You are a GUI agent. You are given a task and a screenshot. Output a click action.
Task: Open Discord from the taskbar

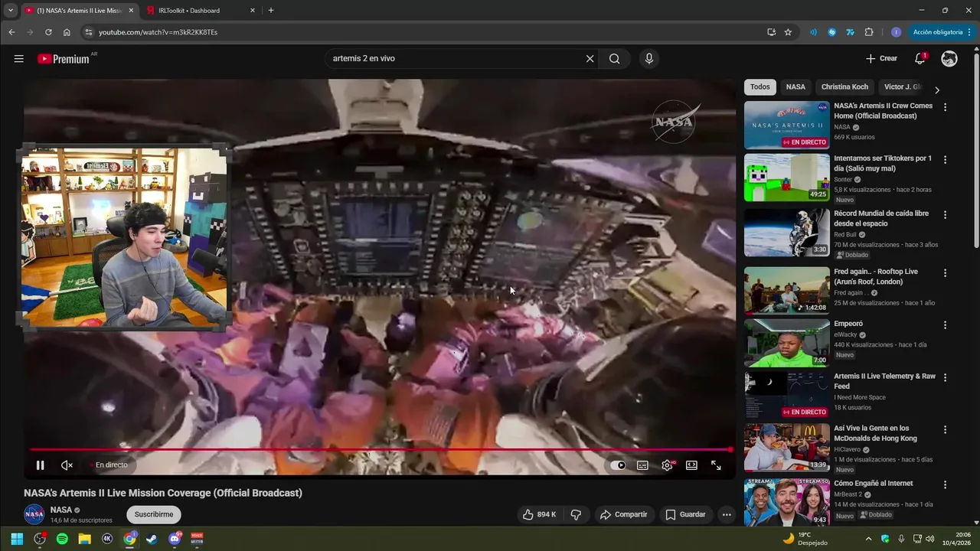(175, 539)
